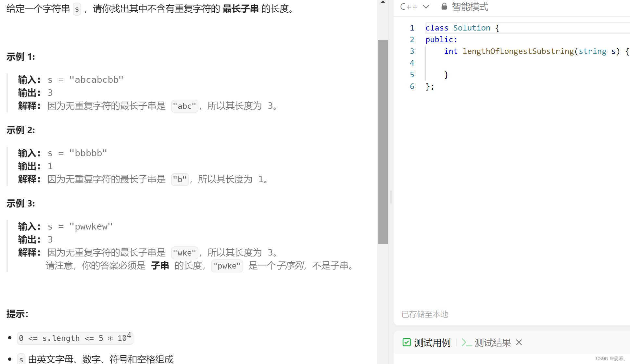Click the lock icon for smart mode
Viewport: 630px width, 364px height.
pyautogui.click(x=444, y=6)
